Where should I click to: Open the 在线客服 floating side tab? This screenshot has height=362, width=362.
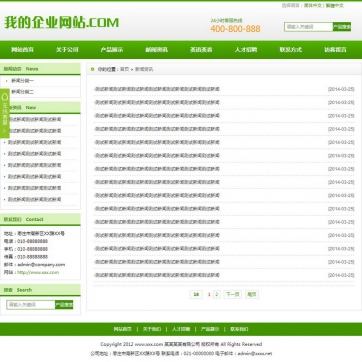coord(5,113)
